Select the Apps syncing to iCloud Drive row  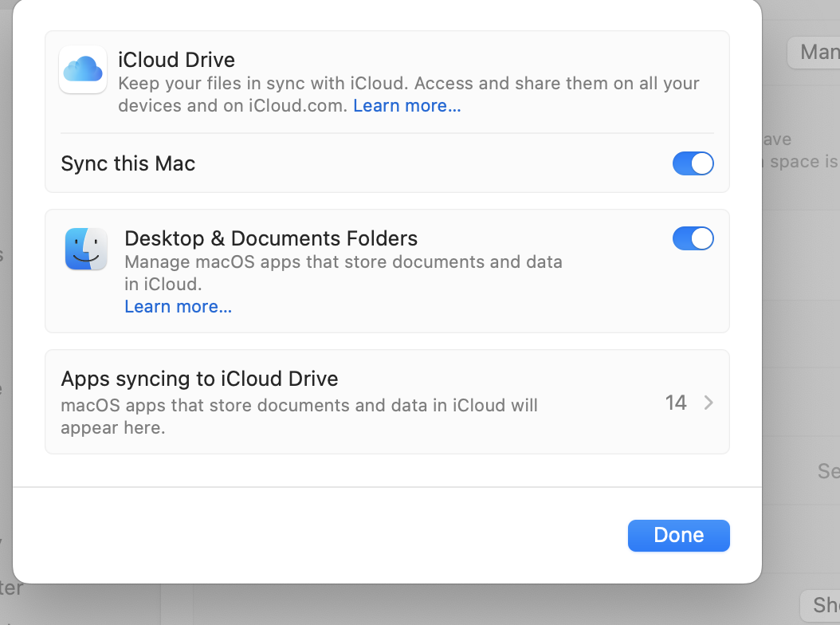387,402
